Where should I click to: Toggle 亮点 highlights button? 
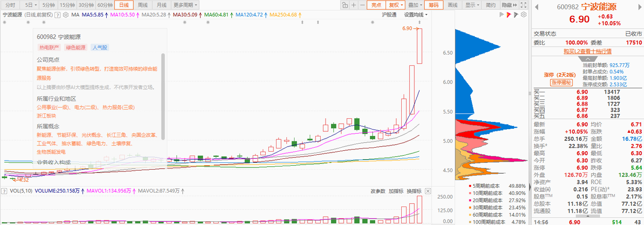(376, 5)
